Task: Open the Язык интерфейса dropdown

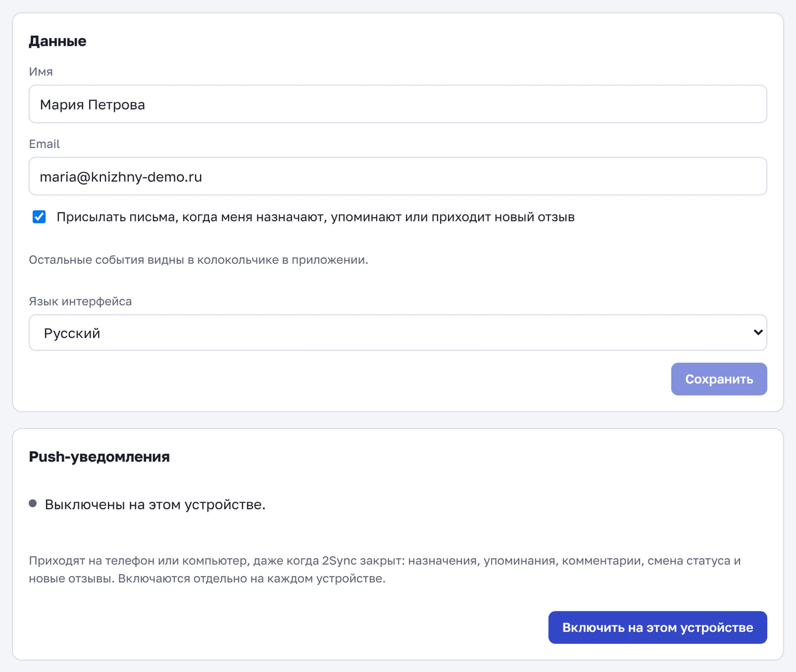Action: click(398, 332)
